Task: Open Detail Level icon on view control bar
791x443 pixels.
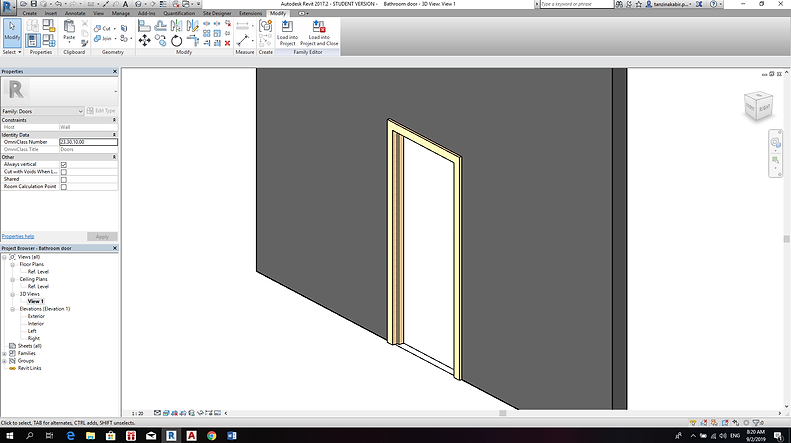Action: (x=157, y=413)
